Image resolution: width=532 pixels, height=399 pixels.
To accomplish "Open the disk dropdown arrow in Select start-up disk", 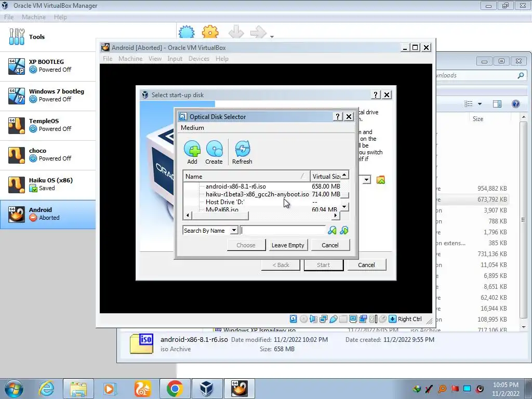I will (x=366, y=180).
